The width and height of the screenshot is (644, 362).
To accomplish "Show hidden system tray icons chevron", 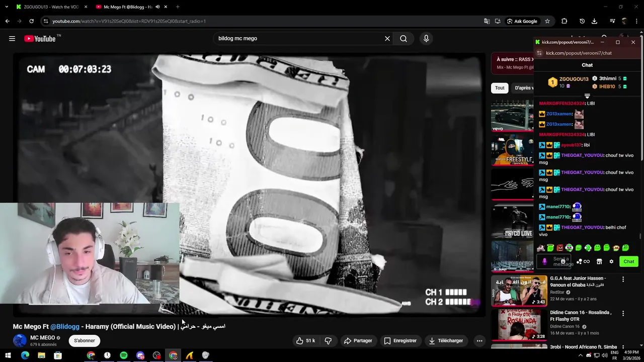I will click(x=581, y=355).
